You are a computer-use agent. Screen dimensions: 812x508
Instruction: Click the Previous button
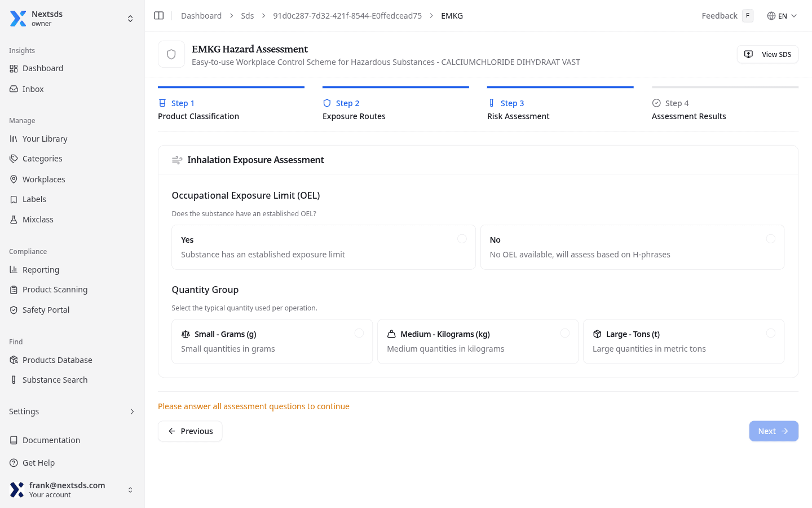point(190,431)
